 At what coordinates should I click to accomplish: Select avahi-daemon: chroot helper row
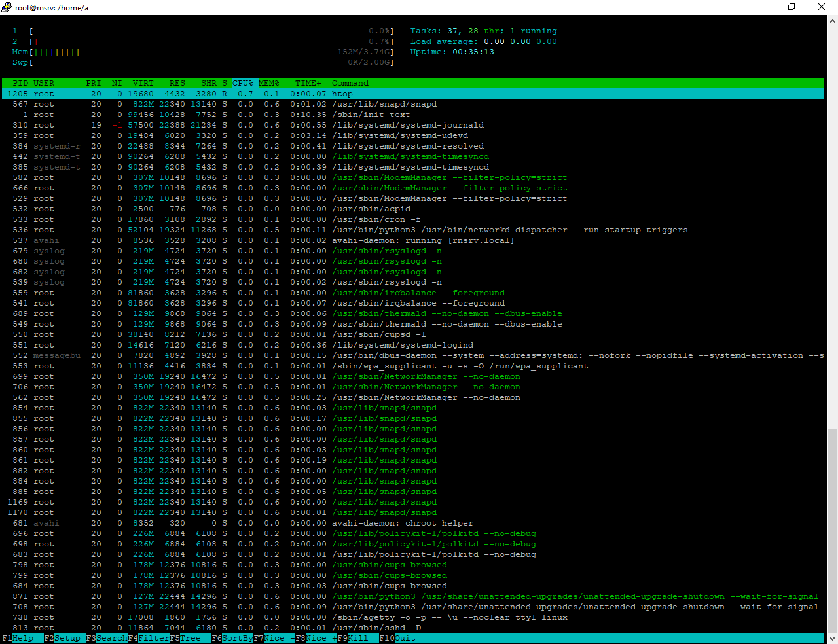(x=413, y=523)
